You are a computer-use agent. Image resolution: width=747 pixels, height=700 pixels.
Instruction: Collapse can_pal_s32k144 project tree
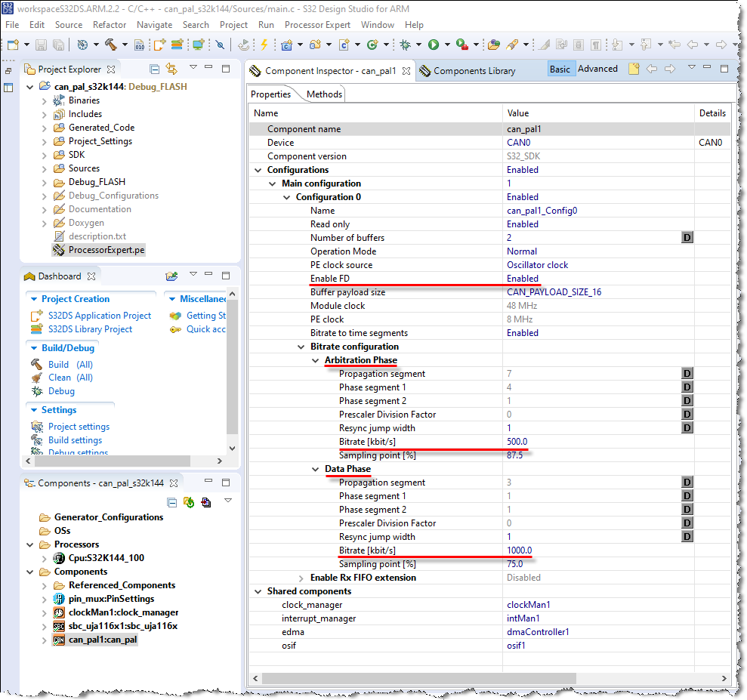[x=29, y=87]
